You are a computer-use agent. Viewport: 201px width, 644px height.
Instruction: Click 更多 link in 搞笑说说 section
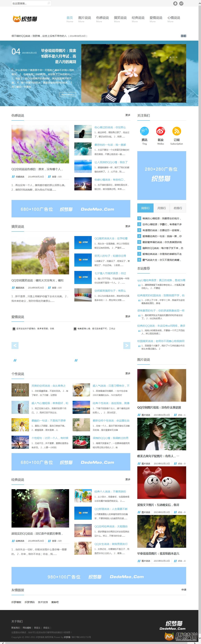click(x=128, y=226)
